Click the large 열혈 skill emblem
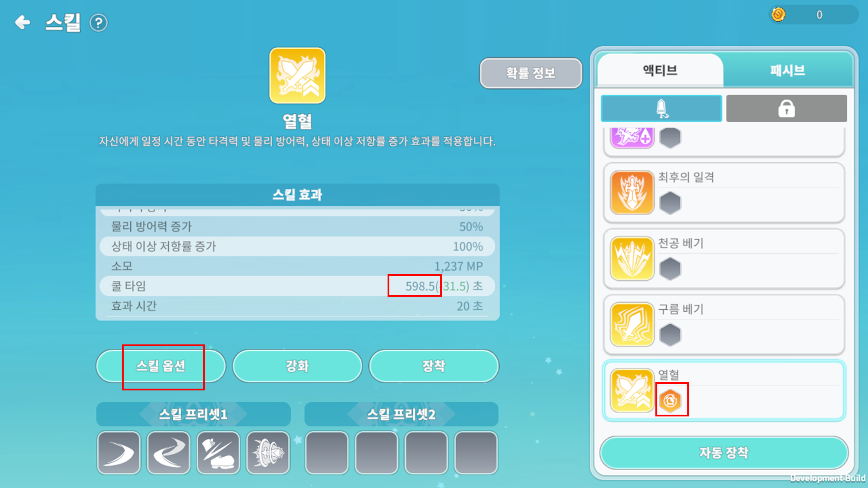868x488 pixels. coord(297,75)
